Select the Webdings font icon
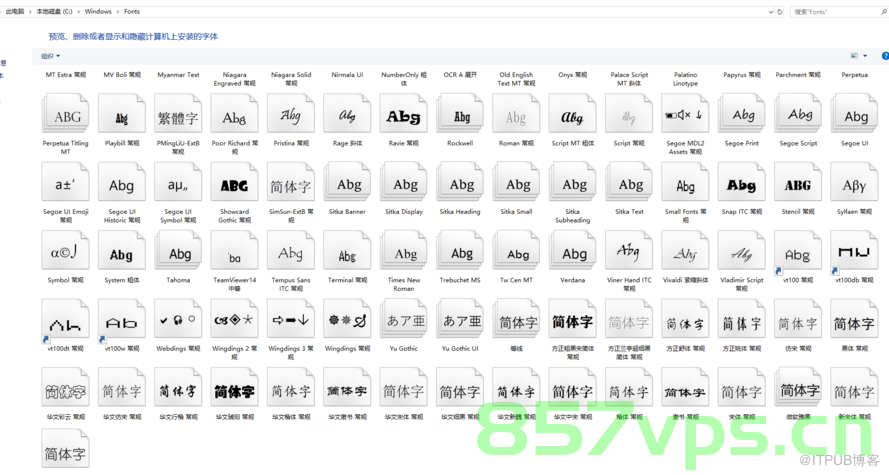 click(x=178, y=321)
